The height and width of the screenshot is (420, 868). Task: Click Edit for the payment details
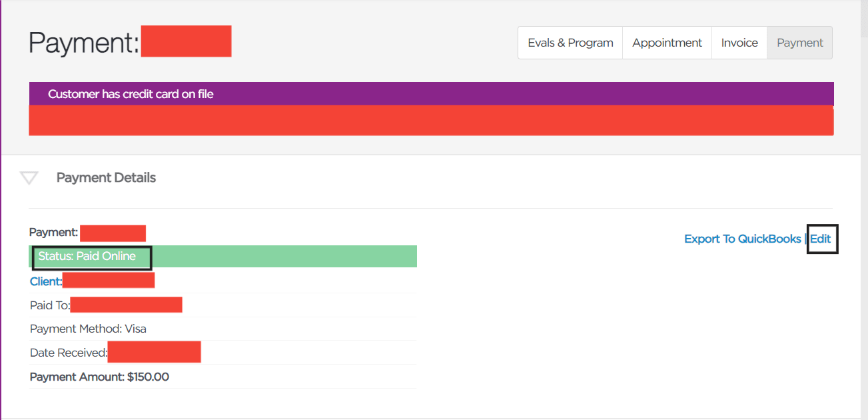[x=821, y=239]
